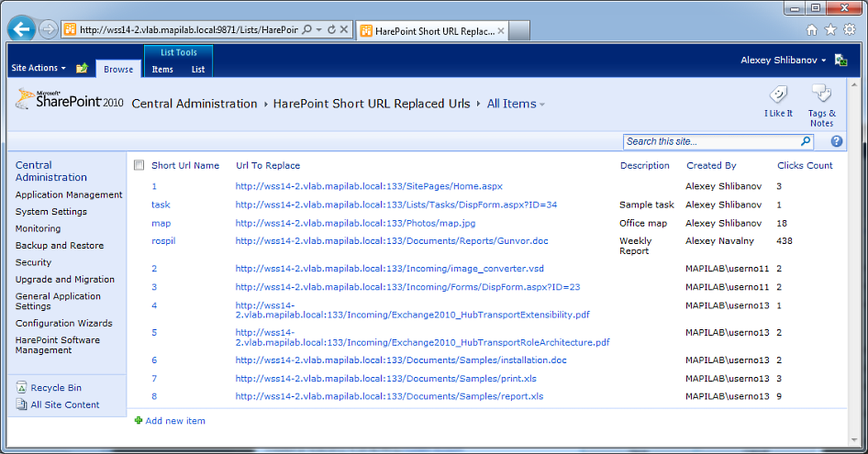Open favorites star icon

tap(830, 30)
